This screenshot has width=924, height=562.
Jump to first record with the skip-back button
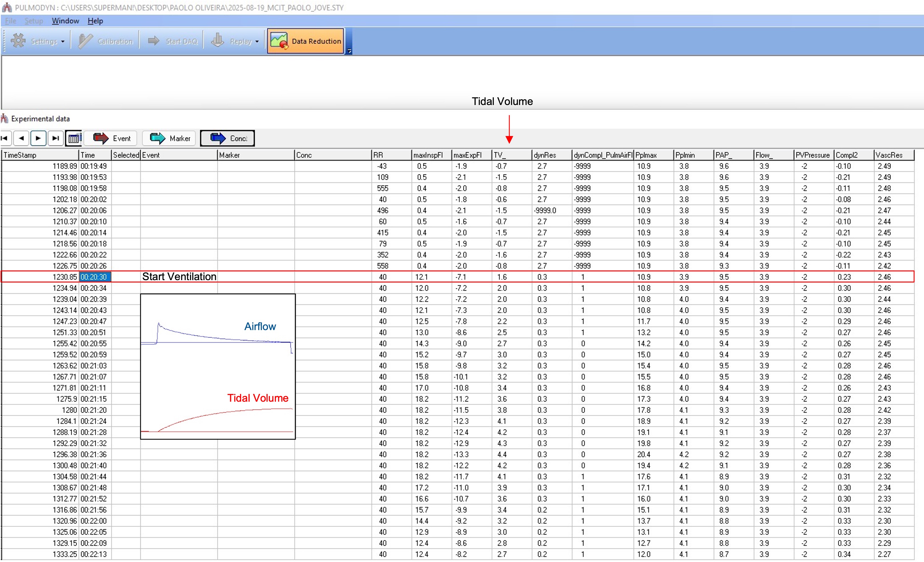click(5, 138)
